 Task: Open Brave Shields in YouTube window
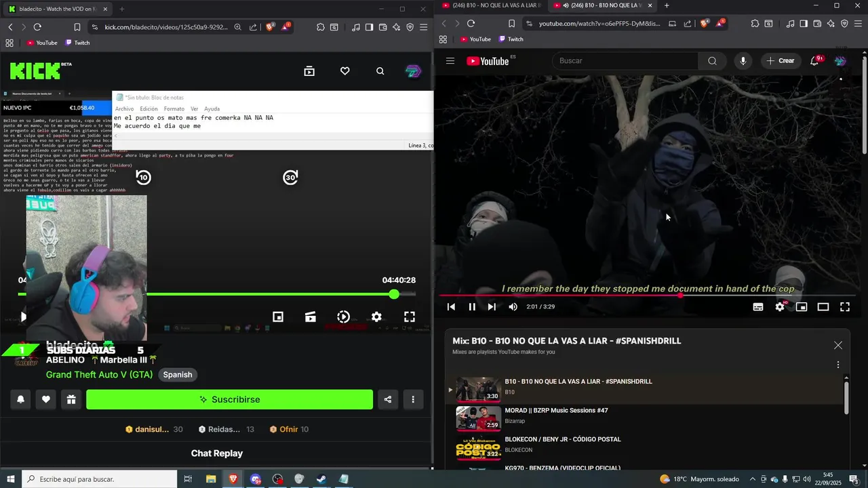coord(705,23)
